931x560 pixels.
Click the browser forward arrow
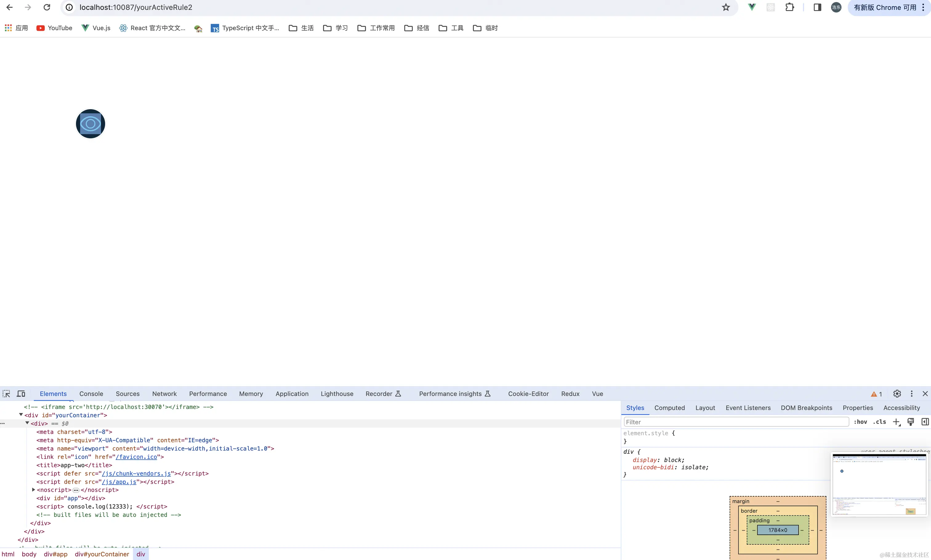click(x=28, y=7)
